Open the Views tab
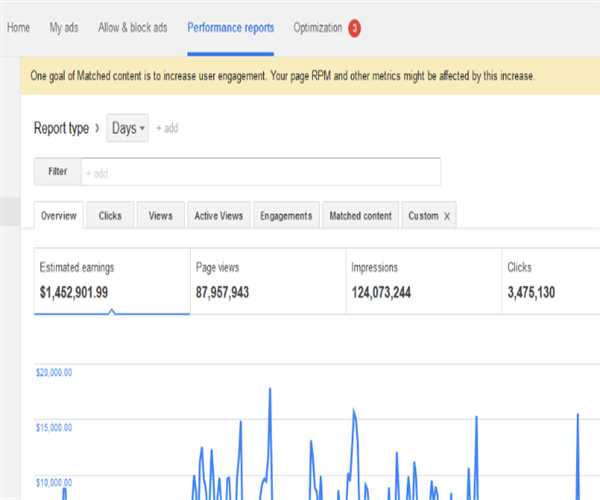Screen dimensions: 600x500 tap(160, 216)
